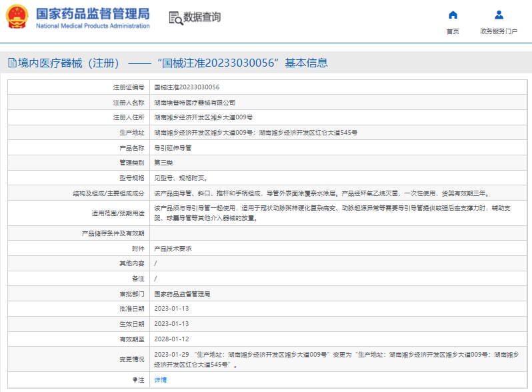Click the 产品名称 label
Viewport: 532px width, 392px height.
(131, 148)
